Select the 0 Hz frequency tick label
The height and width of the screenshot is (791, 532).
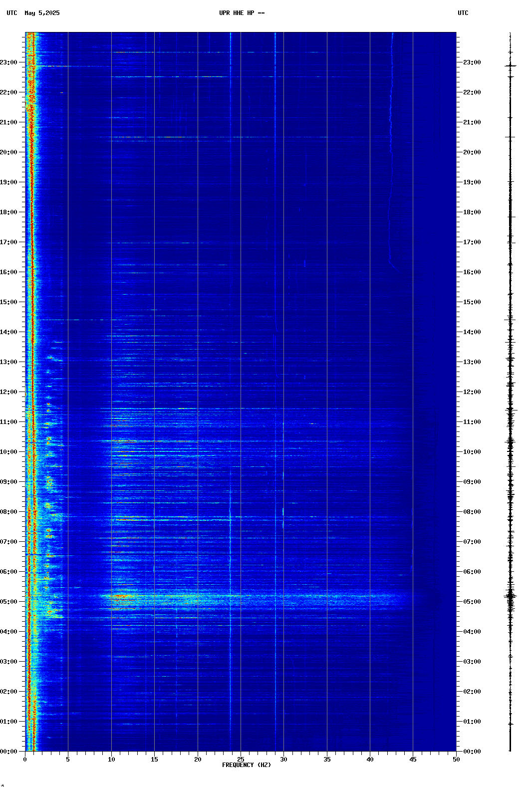(x=25, y=760)
